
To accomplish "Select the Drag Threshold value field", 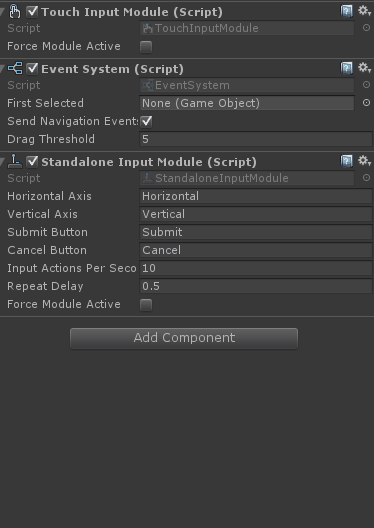I will pyautogui.click(x=256, y=139).
